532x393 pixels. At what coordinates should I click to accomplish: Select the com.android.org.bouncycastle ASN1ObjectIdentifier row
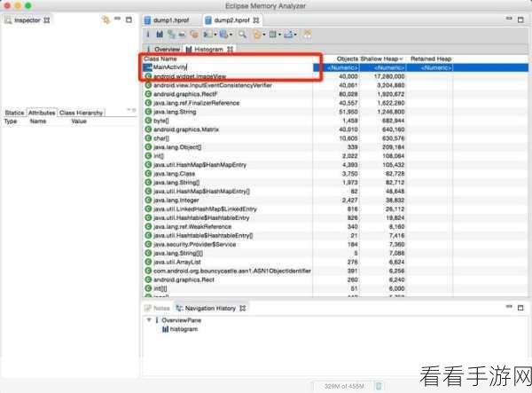tap(335, 271)
